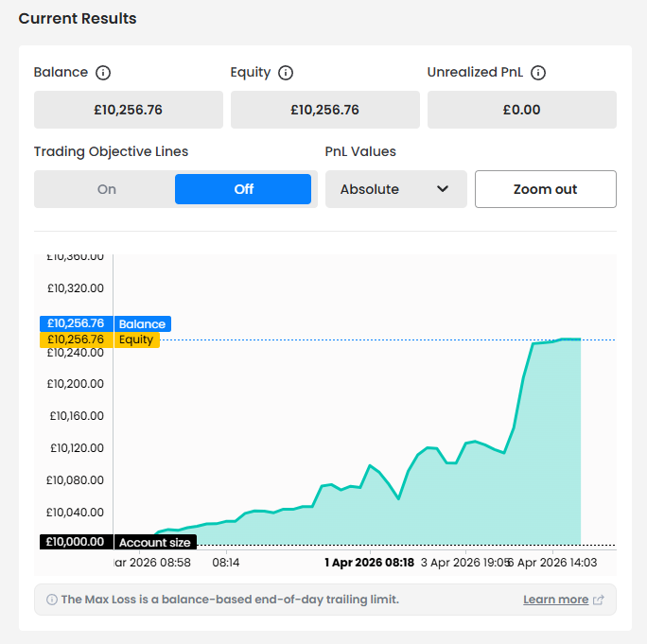Viewport: 647px width, 644px height.
Task: Turn Trading Objective Lines On
Action: point(107,189)
